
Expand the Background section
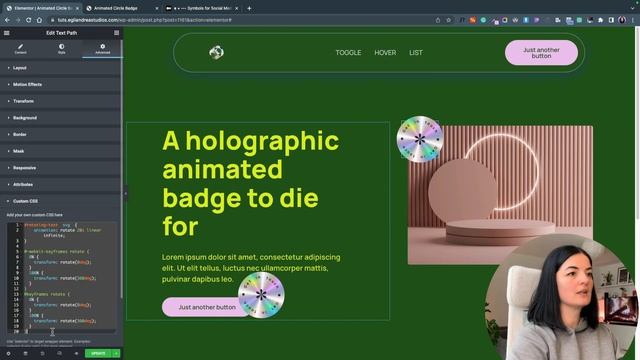click(x=60, y=118)
